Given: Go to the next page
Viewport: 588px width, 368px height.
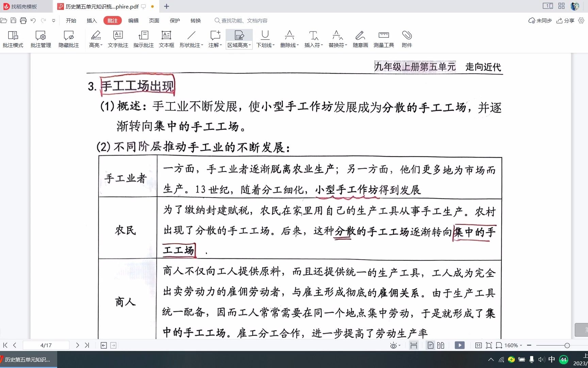Looking at the screenshot, I should 78,345.
